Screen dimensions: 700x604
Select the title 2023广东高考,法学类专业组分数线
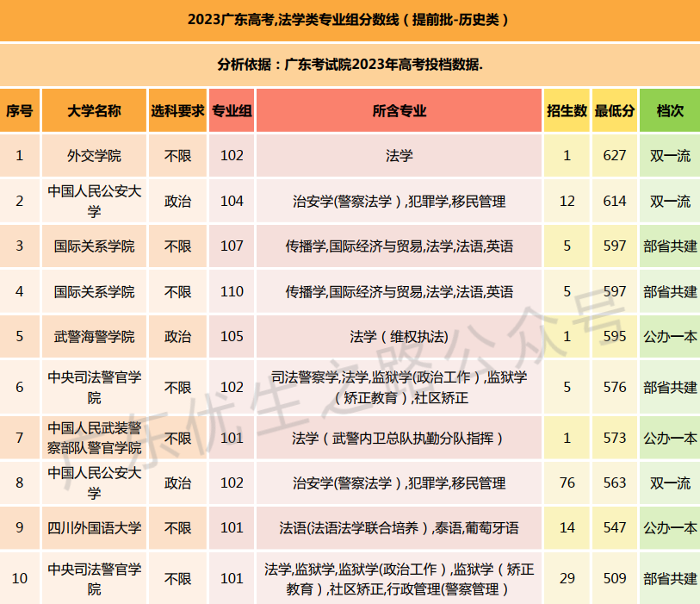[348, 20]
